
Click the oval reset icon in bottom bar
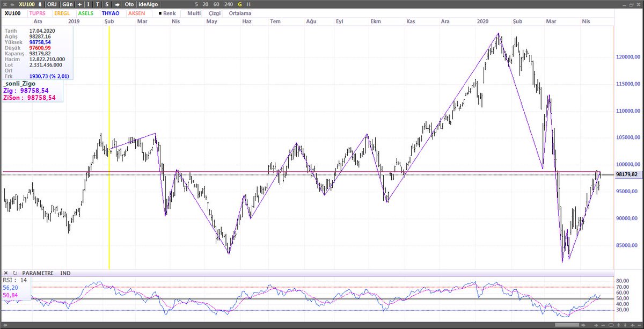tap(611, 325)
